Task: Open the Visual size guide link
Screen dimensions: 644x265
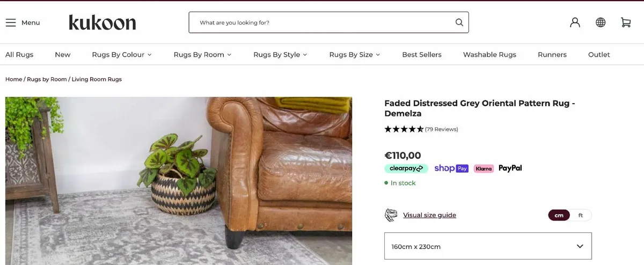Action: [429, 215]
